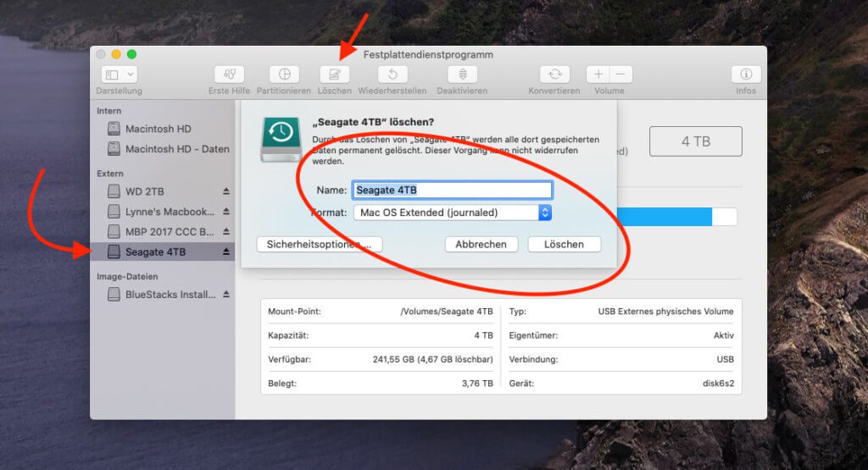Click the Löschen toolbar icon

click(334, 75)
